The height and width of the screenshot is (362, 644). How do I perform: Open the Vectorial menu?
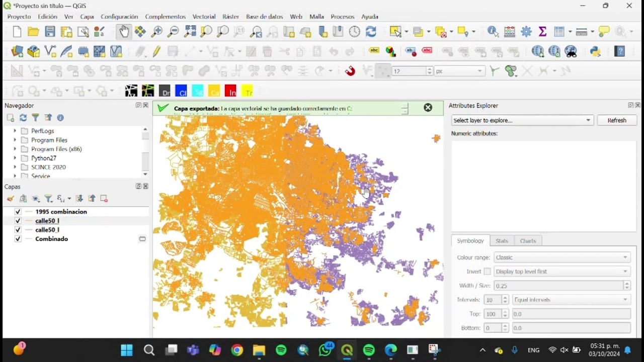pyautogui.click(x=204, y=17)
